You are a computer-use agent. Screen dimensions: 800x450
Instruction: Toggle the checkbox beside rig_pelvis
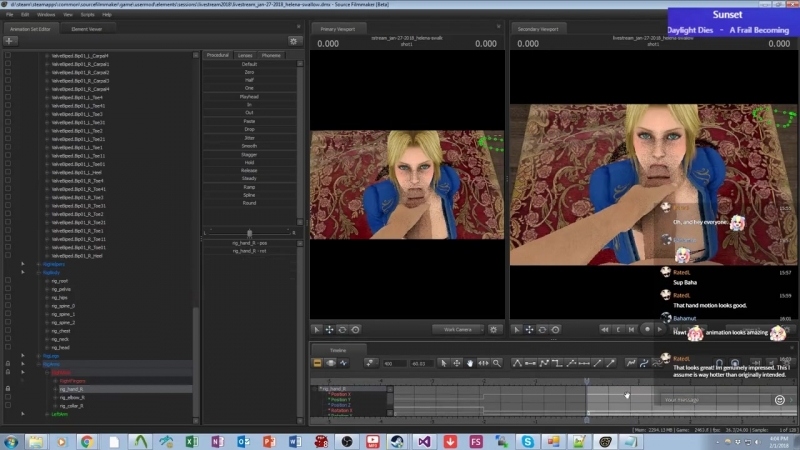[x=8, y=289]
